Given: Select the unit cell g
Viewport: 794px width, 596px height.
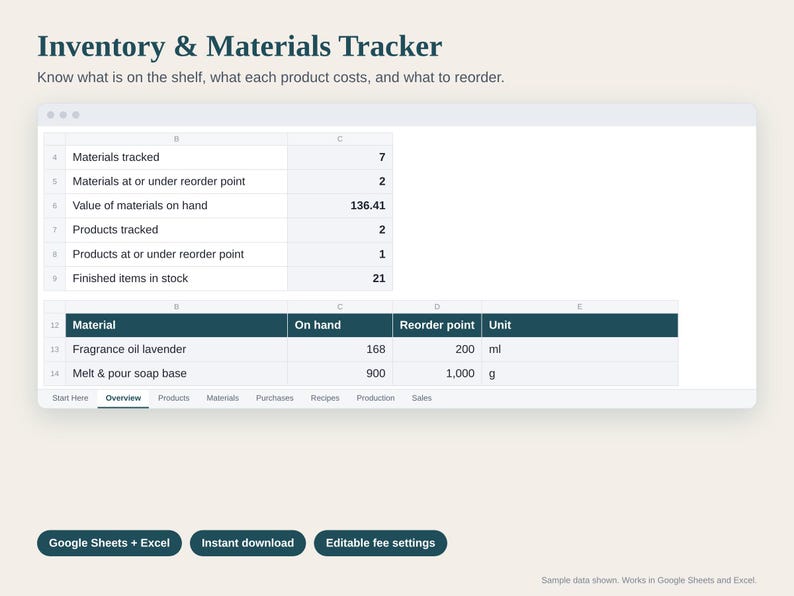Looking at the screenshot, I should coord(580,374).
